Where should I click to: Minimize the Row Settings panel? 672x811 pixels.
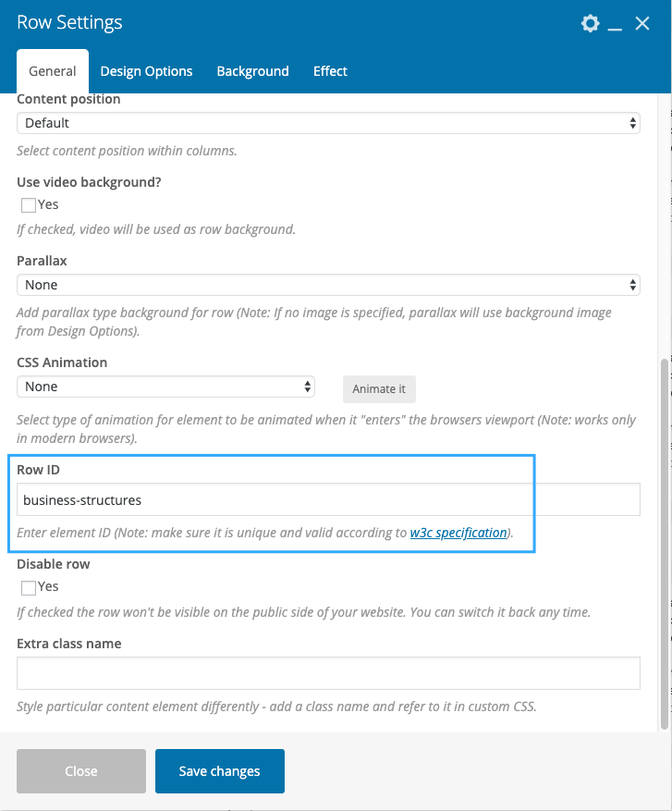click(x=615, y=24)
